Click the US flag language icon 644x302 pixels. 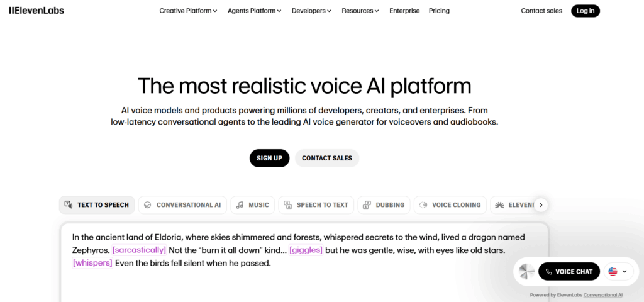click(x=613, y=271)
